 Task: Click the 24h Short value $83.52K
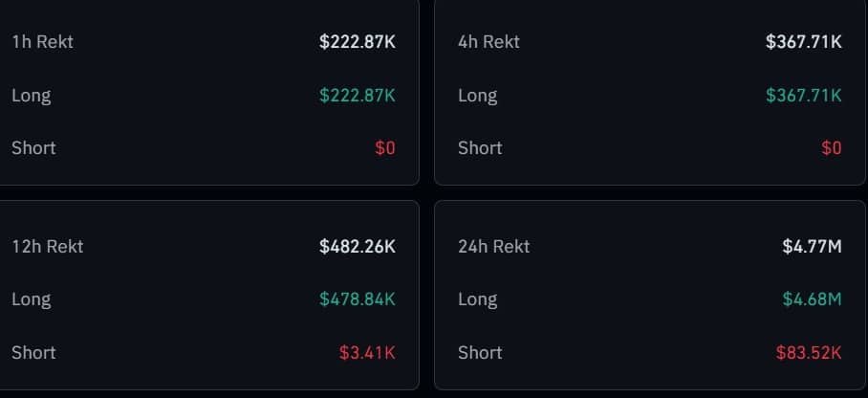(x=809, y=352)
